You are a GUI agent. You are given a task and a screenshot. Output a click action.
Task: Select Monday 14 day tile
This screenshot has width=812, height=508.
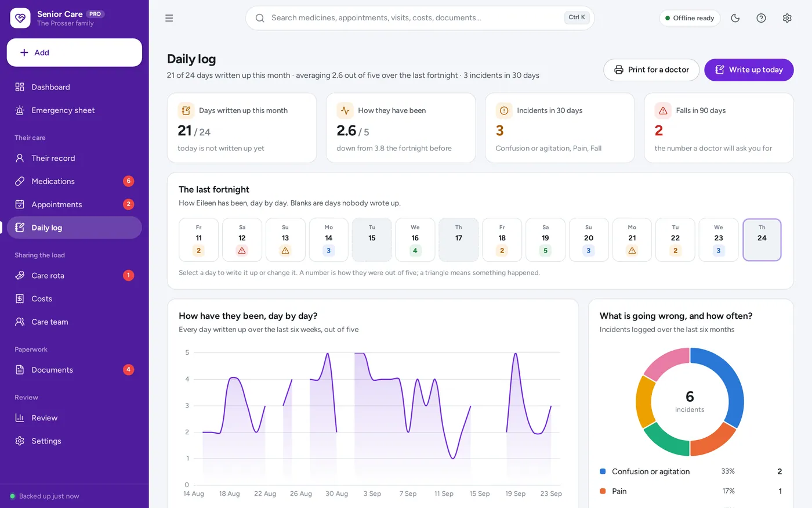[329, 240]
